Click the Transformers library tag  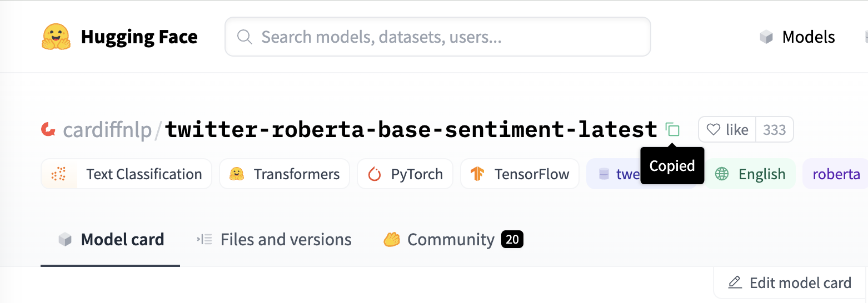285,174
